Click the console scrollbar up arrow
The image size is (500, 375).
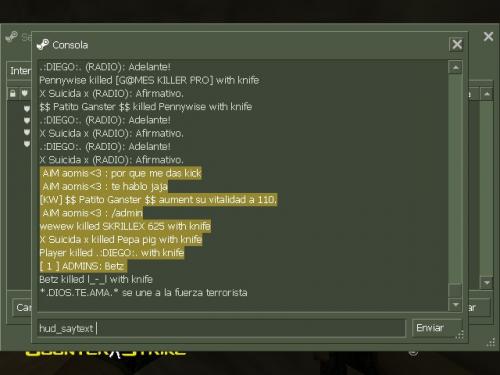455,68
